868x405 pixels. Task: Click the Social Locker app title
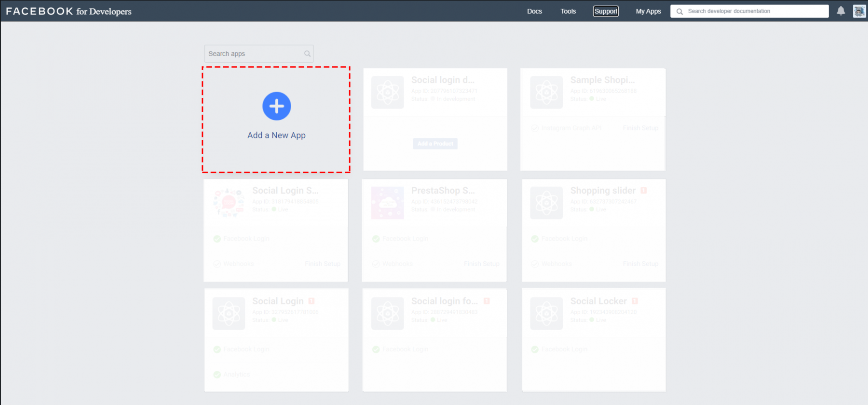point(598,301)
